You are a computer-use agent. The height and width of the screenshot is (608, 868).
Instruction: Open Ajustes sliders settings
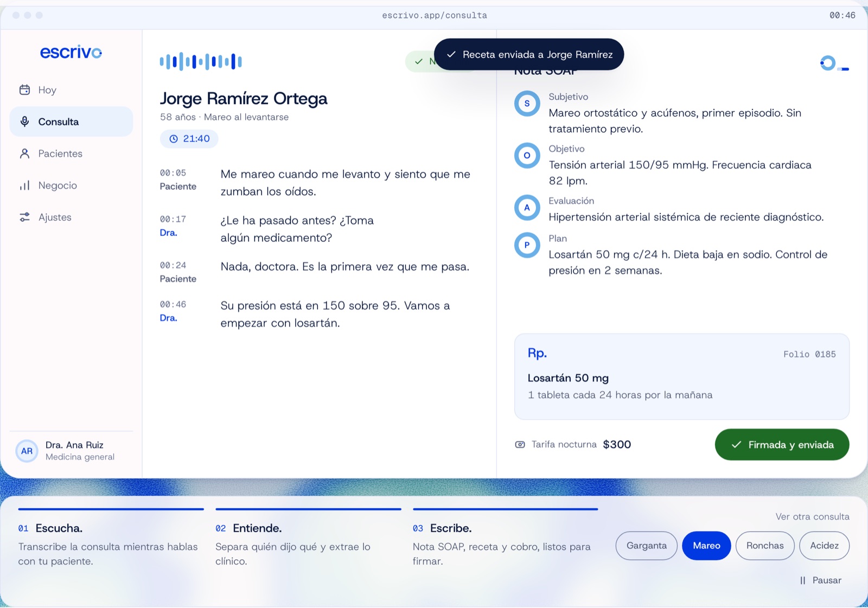pos(71,217)
